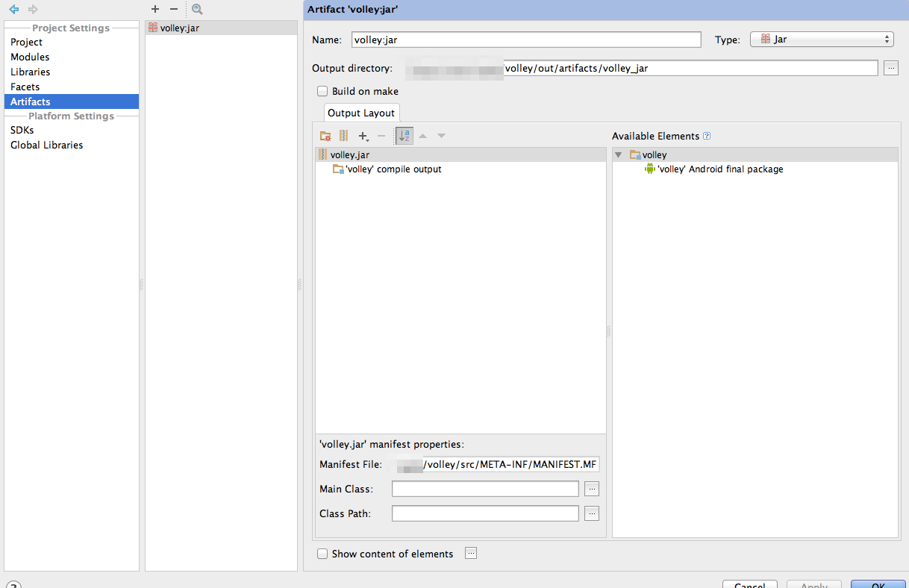Click the magnifier find icon above artifact list
The width and height of the screenshot is (909, 588).
pyautogui.click(x=197, y=10)
